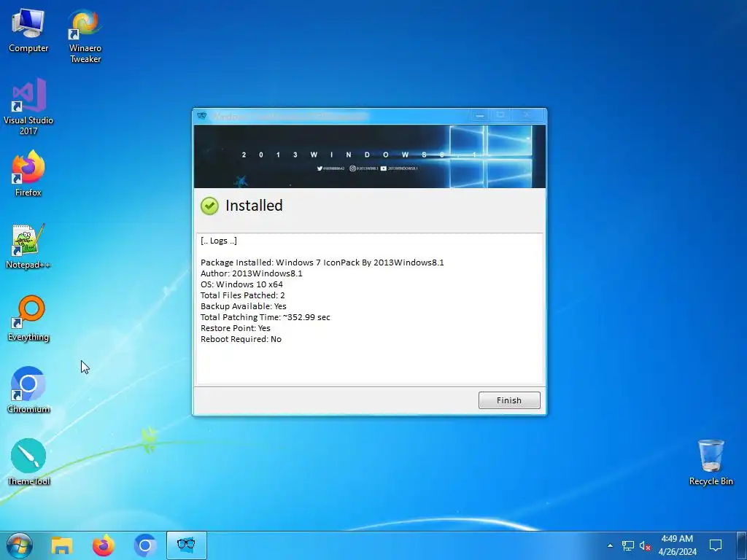
Task: Open the clock showing 4:49 AM
Action: [x=678, y=545]
